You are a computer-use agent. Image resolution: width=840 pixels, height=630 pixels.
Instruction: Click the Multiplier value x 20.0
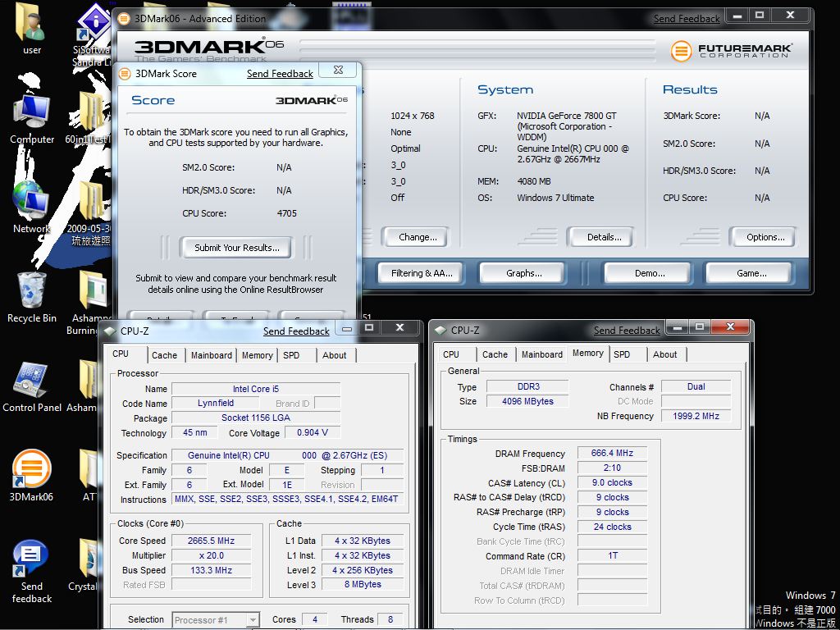[x=211, y=555]
